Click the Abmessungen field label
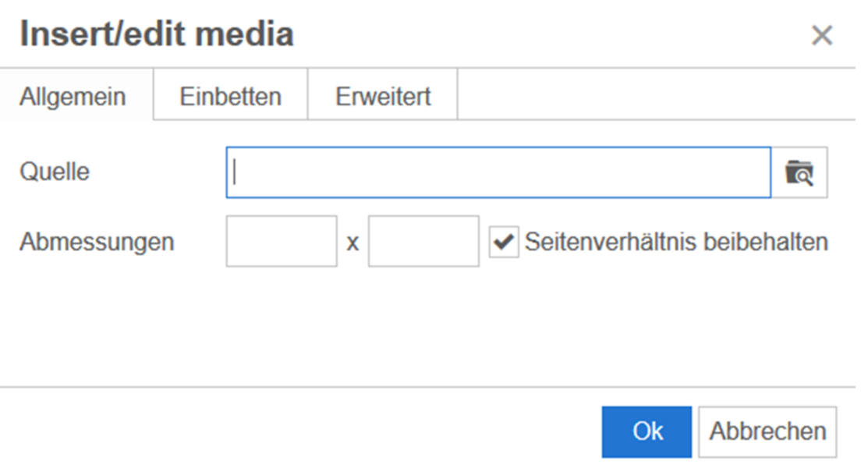The width and height of the screenshot is (868, 468). (x=97, y=242)
